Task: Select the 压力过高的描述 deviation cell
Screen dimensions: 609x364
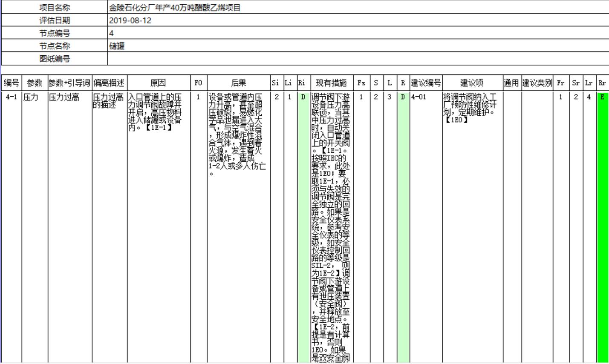Action: [x=110, y=226]
